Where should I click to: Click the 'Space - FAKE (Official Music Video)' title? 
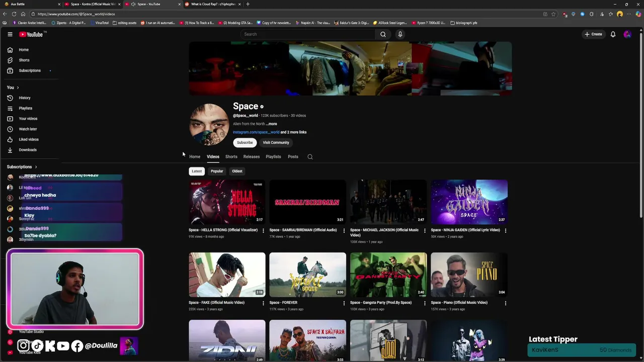click(x=216, y=303)
